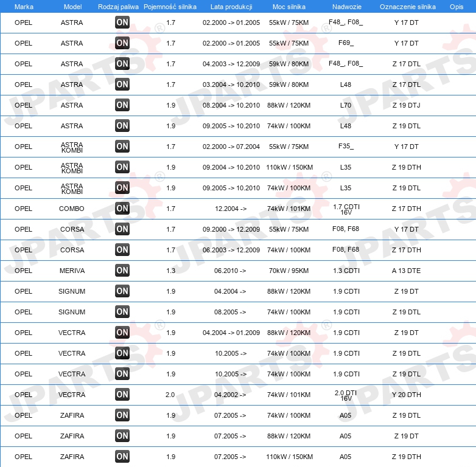The width and height of the screenshot is (476, 467).
Task: Click production date 06.2010 ->
Action: pyautogui.click(x=230, y=271)
